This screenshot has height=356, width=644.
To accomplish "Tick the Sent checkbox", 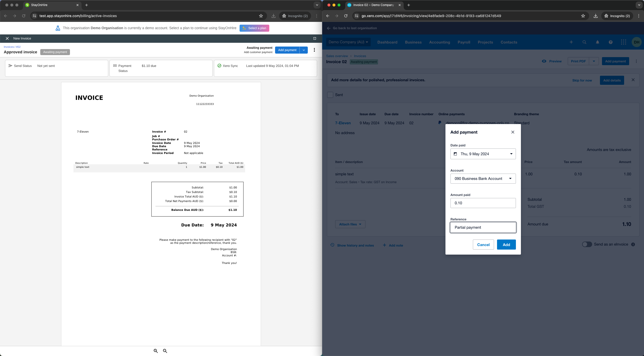I will click(x=330, y=95).
